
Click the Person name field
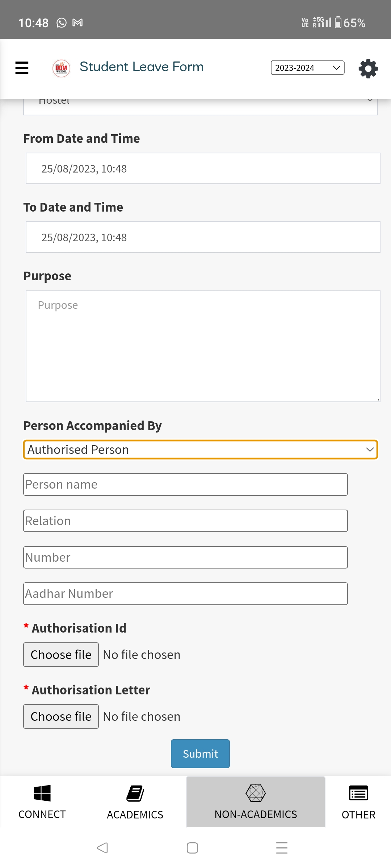185,484
